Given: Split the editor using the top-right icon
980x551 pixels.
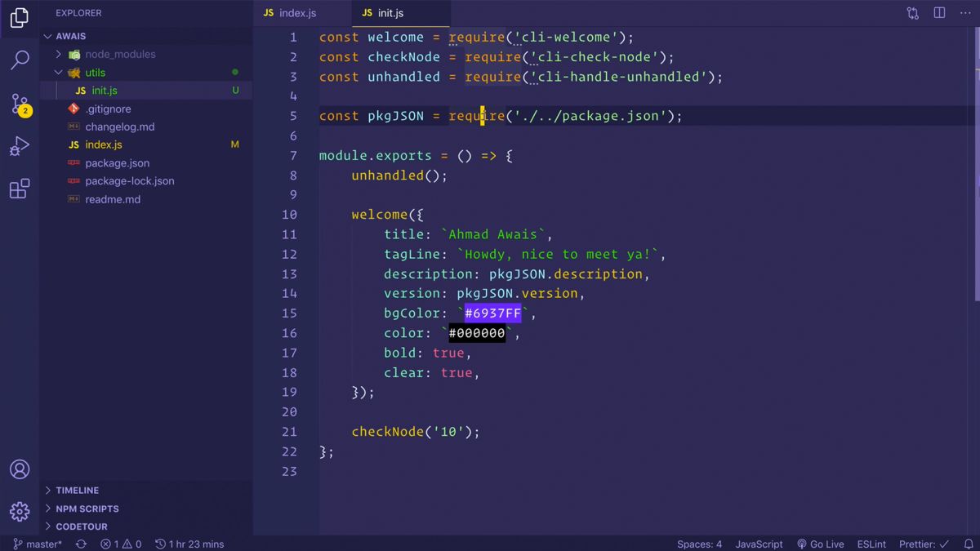Looking at the screenshot, I should tap(939, 12).
